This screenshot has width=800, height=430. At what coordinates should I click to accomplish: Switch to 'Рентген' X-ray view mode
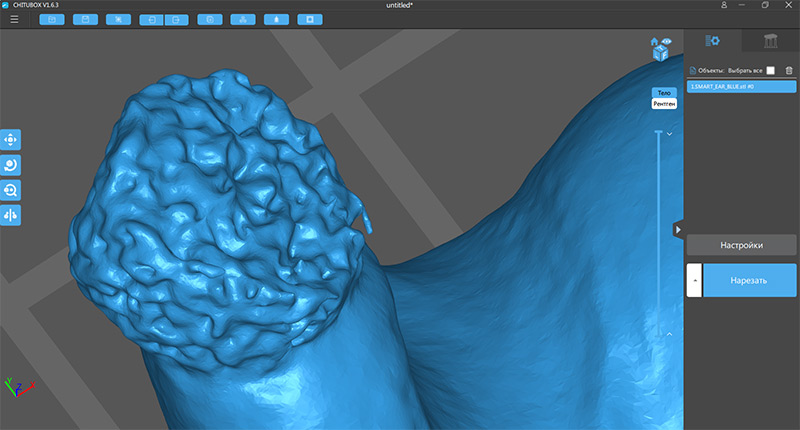tap(663, 103)
